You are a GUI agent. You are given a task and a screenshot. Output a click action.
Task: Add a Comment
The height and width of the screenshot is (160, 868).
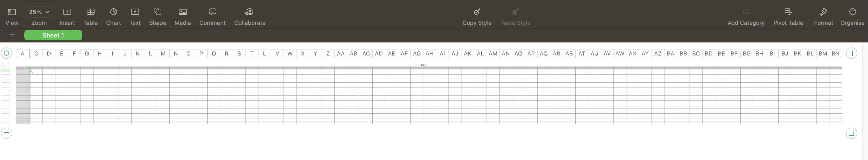212,16
